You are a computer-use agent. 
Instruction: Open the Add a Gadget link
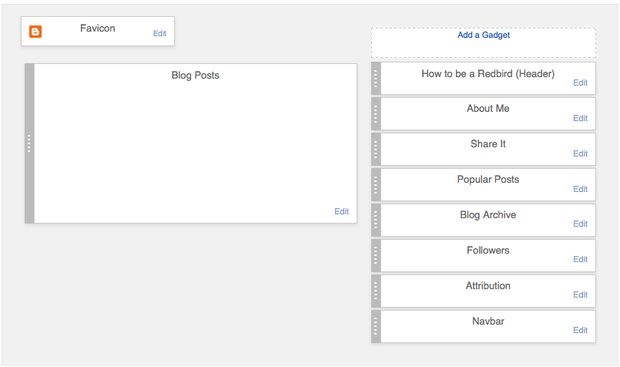483,35
